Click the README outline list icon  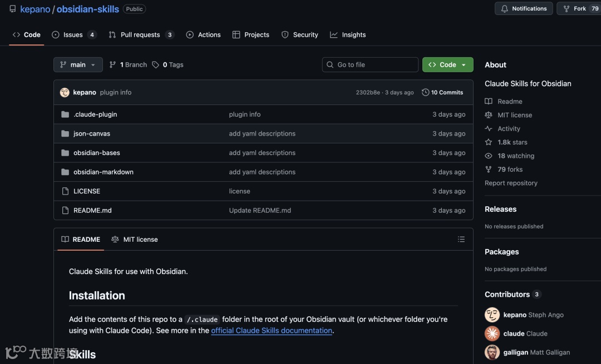coord(461,240)
